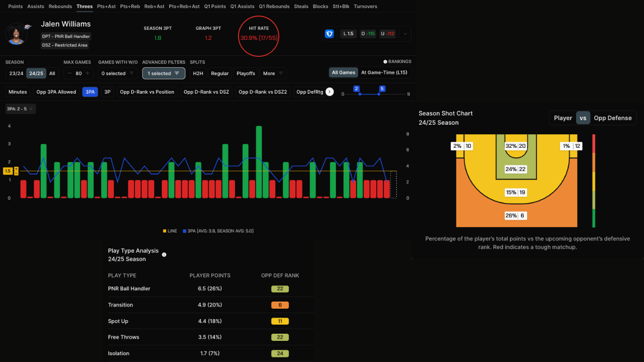Open the Advanced Filters dropdown
This screenshot has height=362, width=644.
click(164, 73)
